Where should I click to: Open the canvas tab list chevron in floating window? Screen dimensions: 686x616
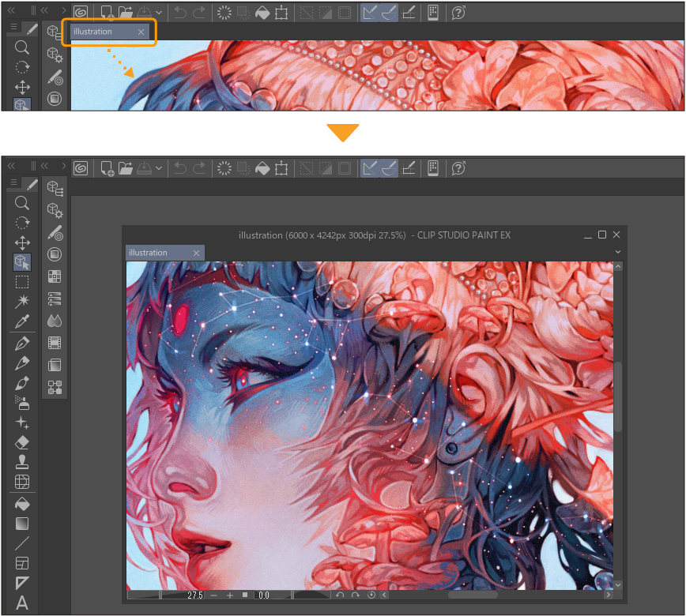coord(618,252)
